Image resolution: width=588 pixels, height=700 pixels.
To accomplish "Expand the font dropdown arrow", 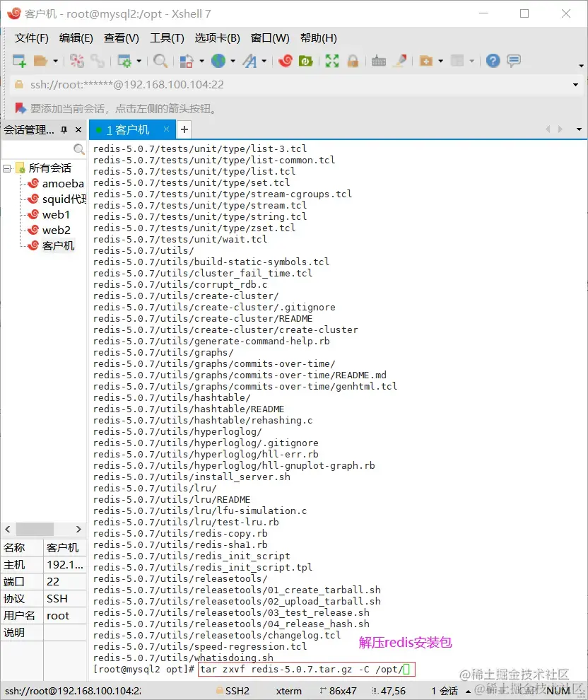I will tap(264, 61).
